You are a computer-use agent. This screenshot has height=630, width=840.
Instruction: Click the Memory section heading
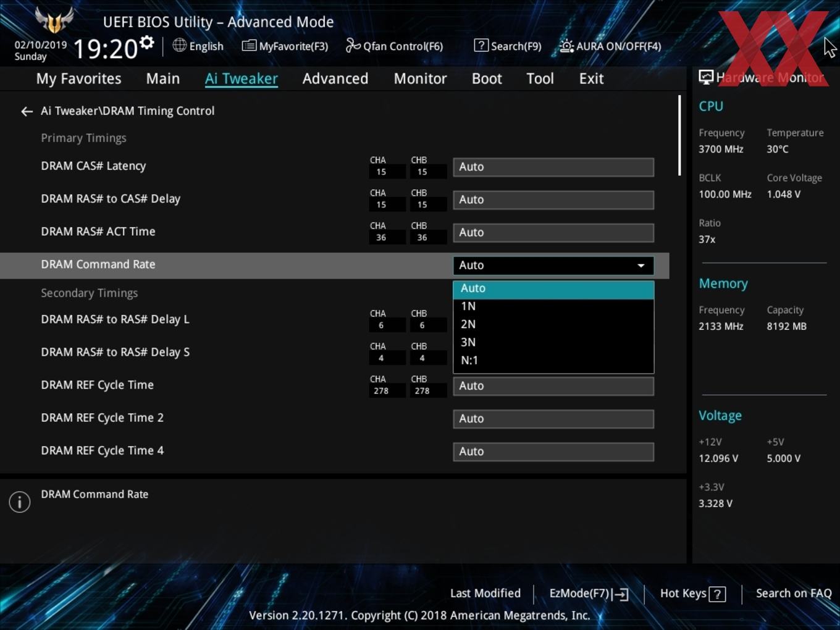click(x=723, y=283)
